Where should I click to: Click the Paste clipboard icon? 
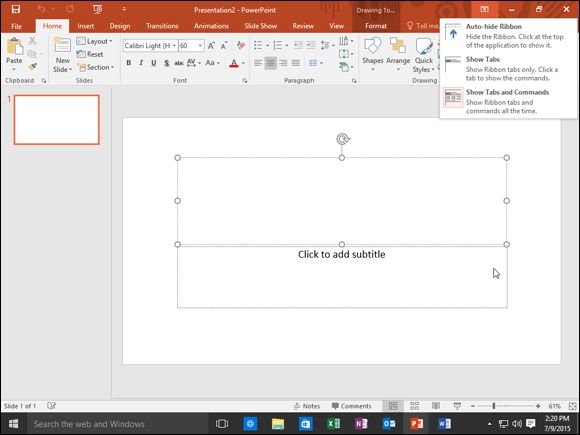click(14, 47)
